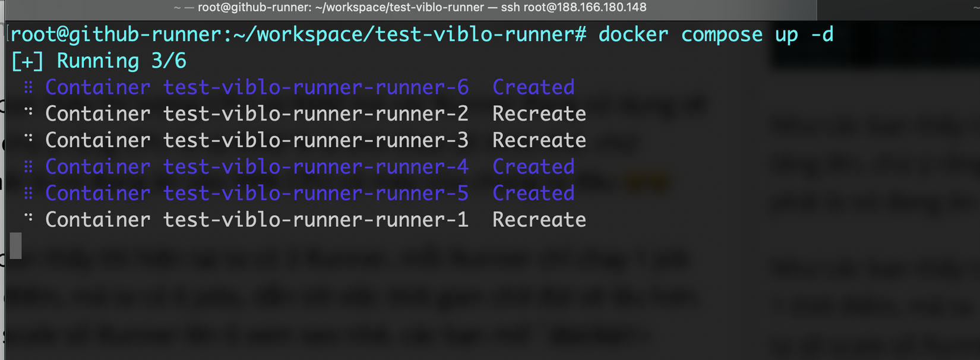Click the container name test-viblo-runner-runner-4
The image size is (980, 360).
315,167
